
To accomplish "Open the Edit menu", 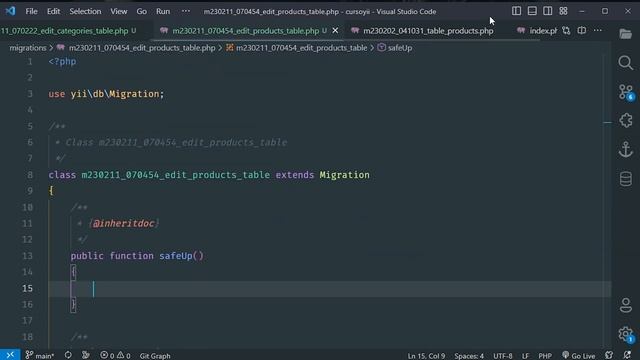I will (53, 11).
